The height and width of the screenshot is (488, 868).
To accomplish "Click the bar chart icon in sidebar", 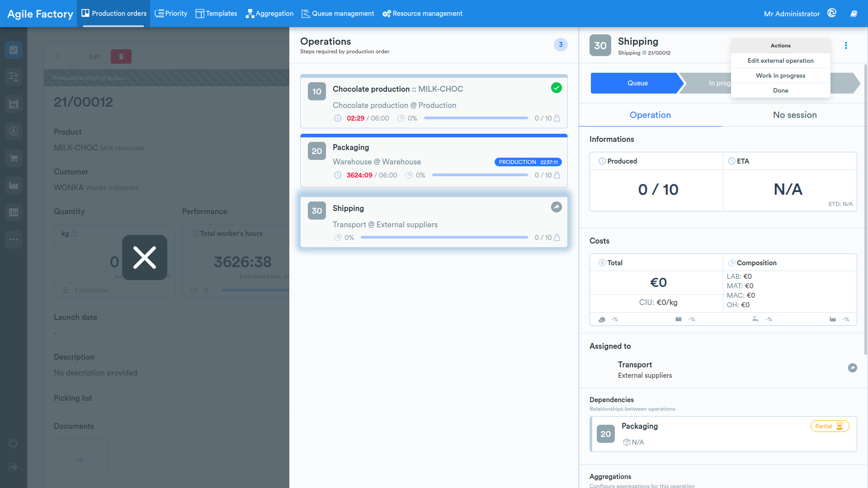I will click(x=14, y=212).
